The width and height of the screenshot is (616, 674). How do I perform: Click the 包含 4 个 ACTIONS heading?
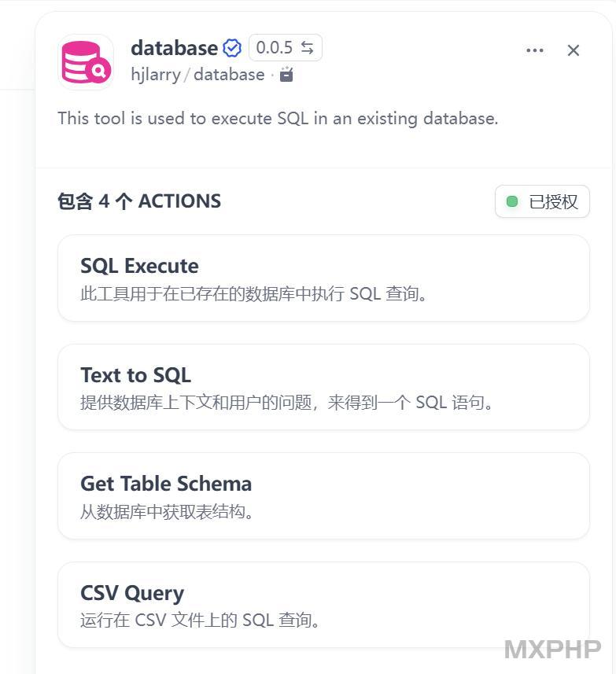point(139,201)
